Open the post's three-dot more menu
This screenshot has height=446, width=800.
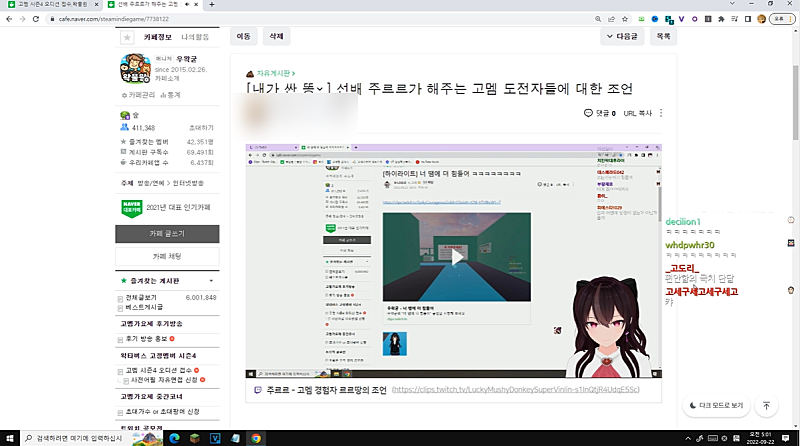(x=661, y=113)
